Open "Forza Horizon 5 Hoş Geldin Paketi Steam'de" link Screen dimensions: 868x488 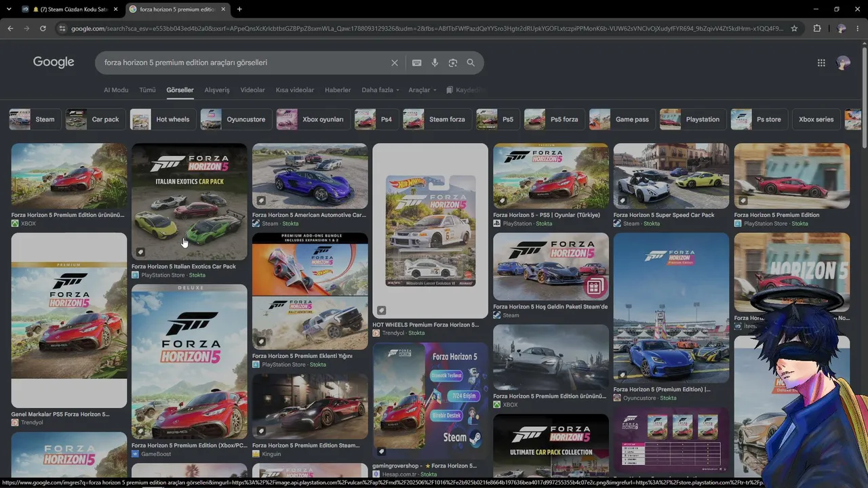coord(551,306)
